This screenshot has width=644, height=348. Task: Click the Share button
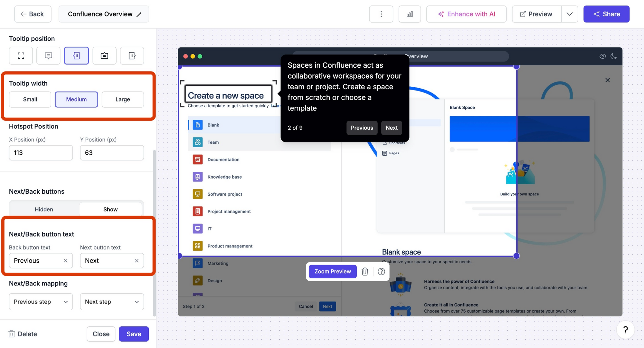pos(606,14)
